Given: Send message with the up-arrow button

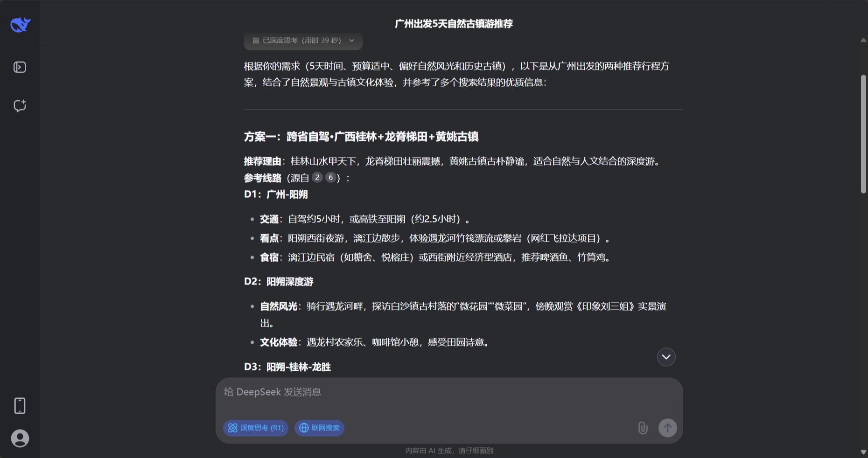Looking at the screenshot, I should [x=667, y=428].
